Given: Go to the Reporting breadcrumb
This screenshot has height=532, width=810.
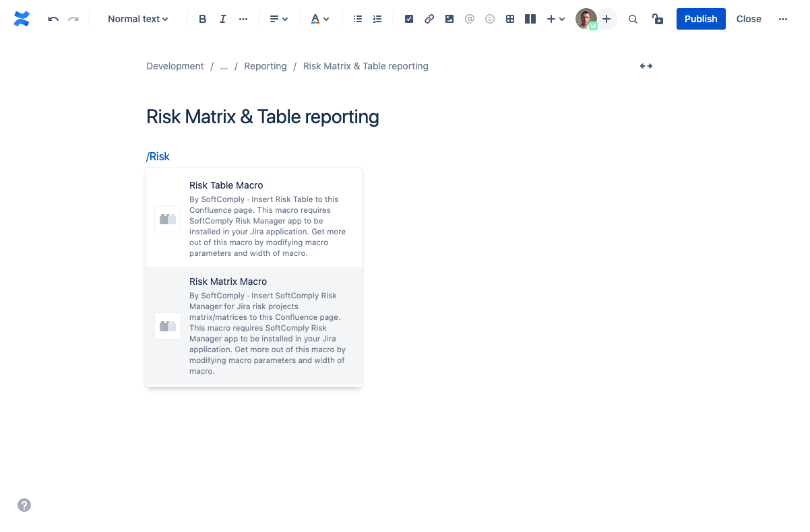Looking at the screenshot, I should [x=266, y=66].
